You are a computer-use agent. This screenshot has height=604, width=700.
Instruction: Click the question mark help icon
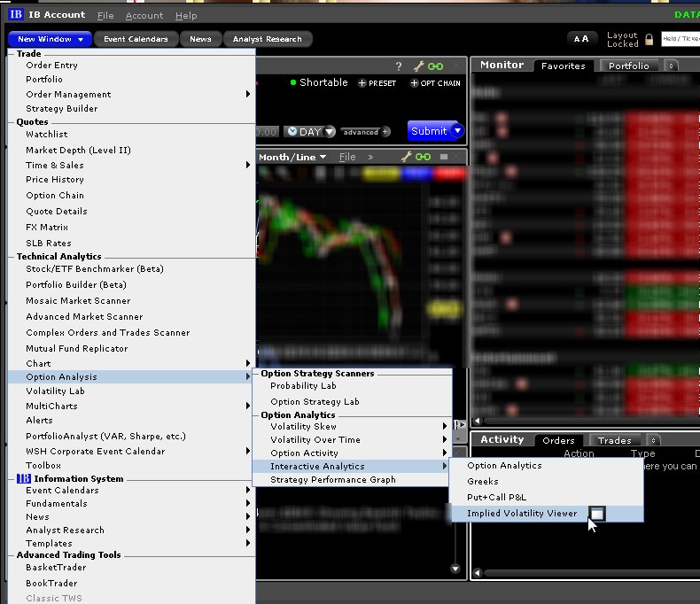point(398,67)
